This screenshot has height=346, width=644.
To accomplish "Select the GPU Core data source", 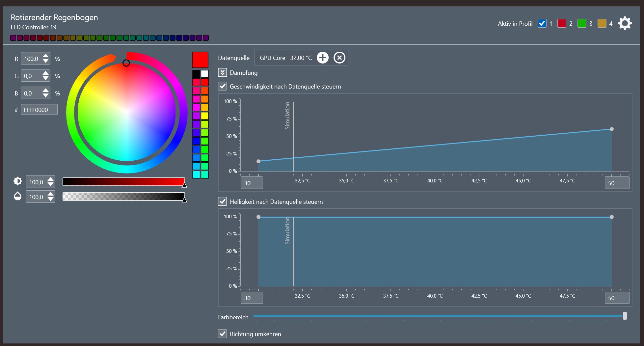I will click(x=285, y=58).
